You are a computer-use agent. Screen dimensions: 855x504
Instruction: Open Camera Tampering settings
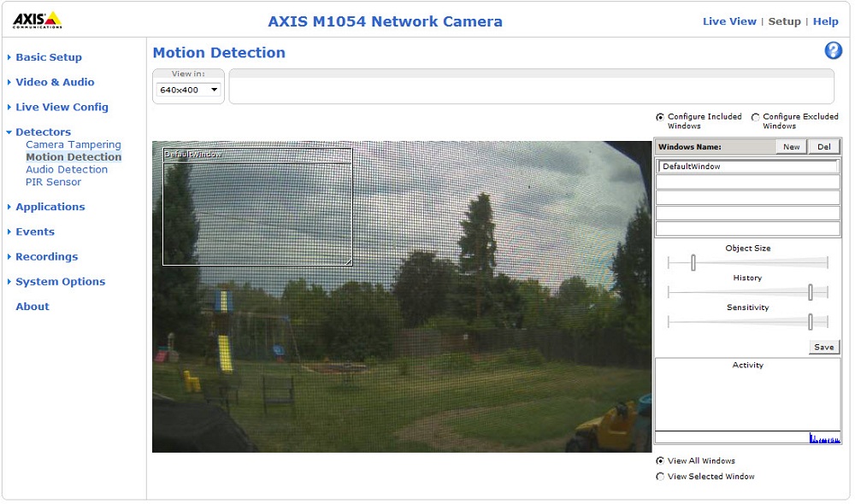click(73, 145)
